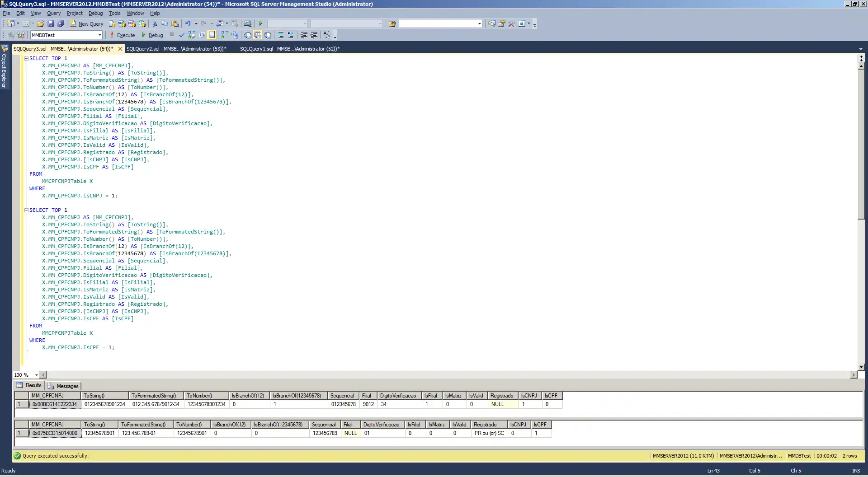Screen dimensions: 868x477
Task: Open the active documents list dropdown
Action: (x=860, y=49)
